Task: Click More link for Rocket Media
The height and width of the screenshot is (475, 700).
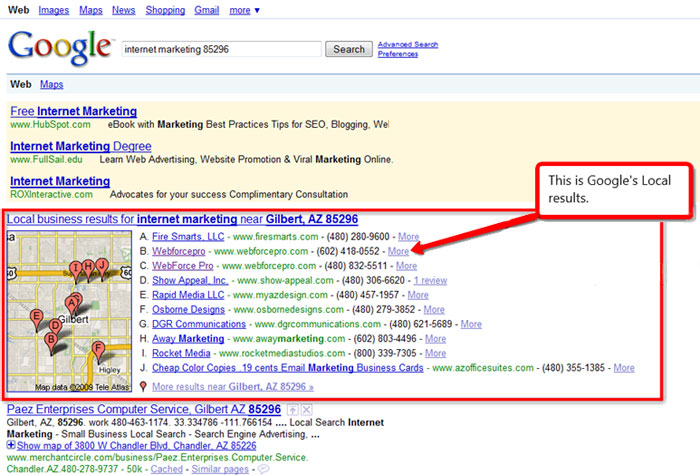Action: (x=435, y=353)
